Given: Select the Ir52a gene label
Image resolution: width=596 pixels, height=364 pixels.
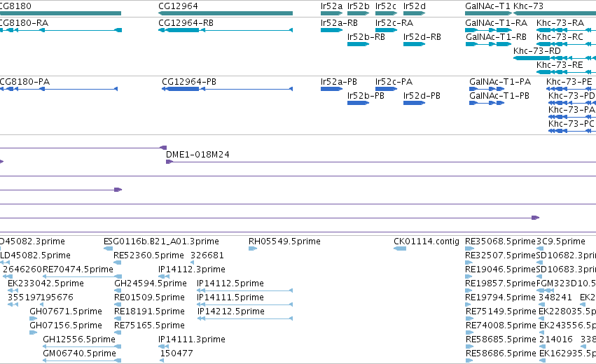Looking at the screenshot, I should point(331,6).
